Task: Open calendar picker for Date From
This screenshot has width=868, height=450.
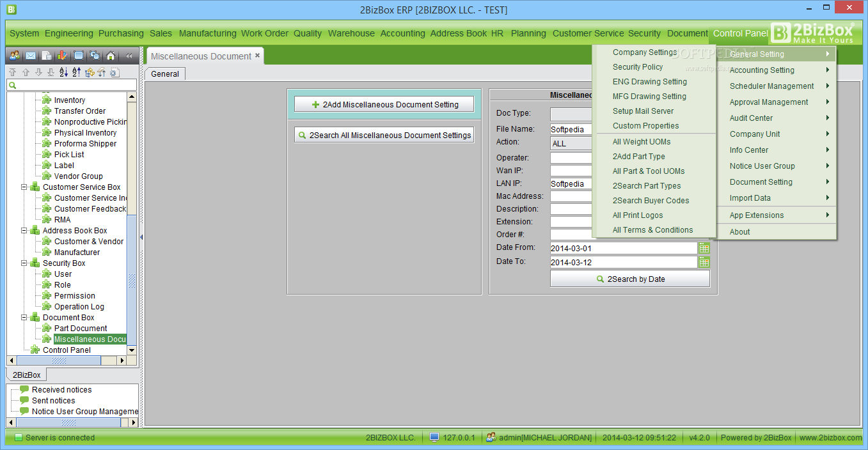Action: click(704, 248)
